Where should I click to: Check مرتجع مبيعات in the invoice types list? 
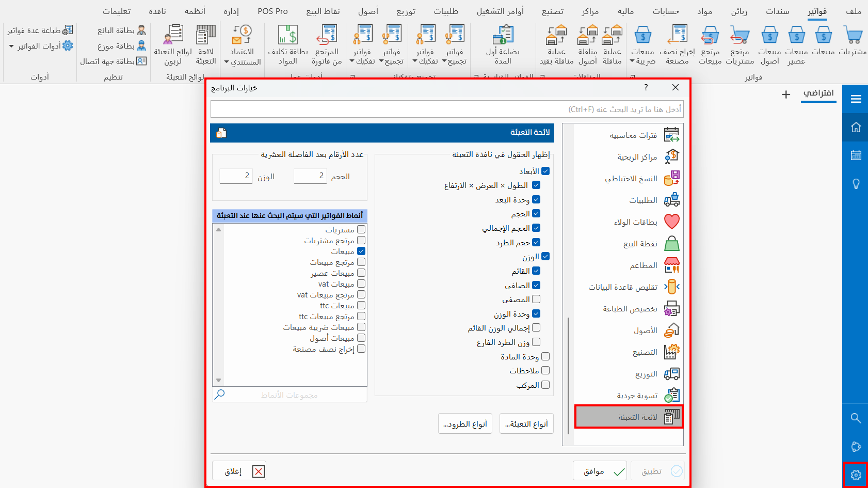pyautogui.click(x=361, y=262)
